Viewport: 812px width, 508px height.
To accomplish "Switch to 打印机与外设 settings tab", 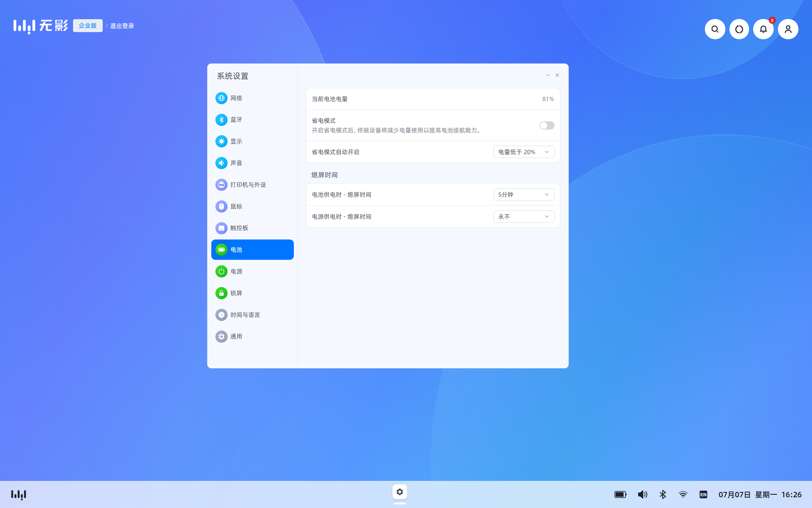I will 252,185.
